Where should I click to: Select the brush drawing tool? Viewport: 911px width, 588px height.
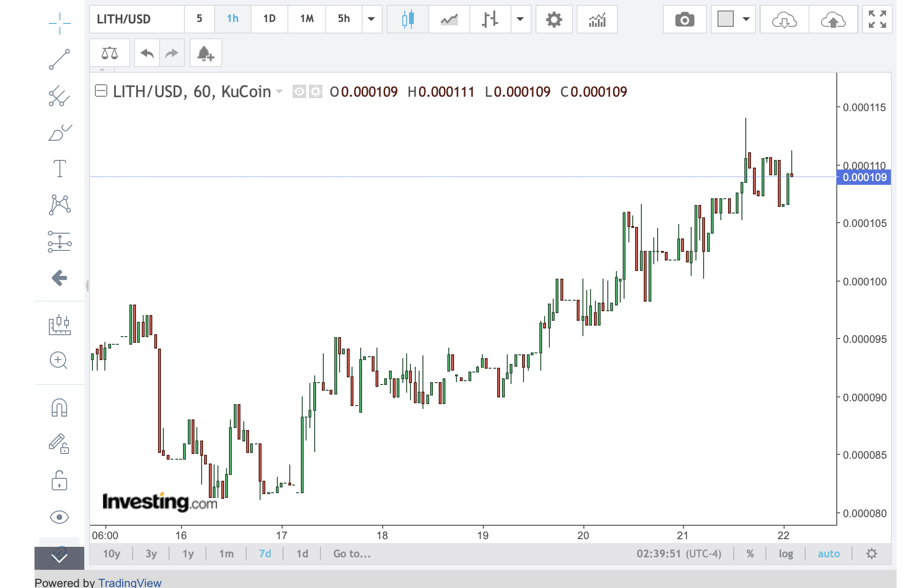(59, 133)
